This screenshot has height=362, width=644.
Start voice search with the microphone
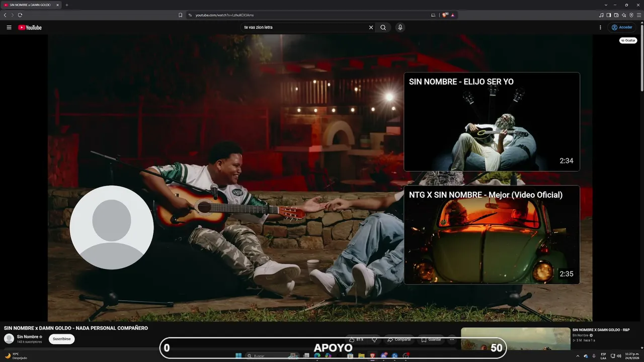[400, 28]
